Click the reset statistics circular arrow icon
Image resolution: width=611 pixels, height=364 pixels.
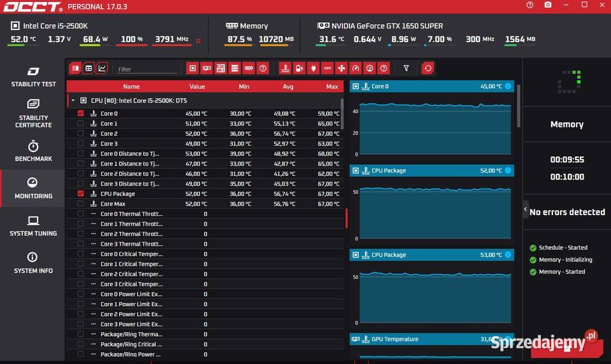428,68
